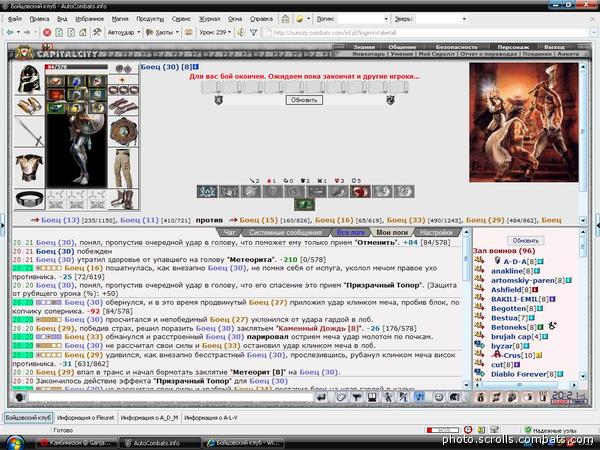Click the helmet equipment slot
The height and width of the screenshot is (450, 600).
pos(29,79)
